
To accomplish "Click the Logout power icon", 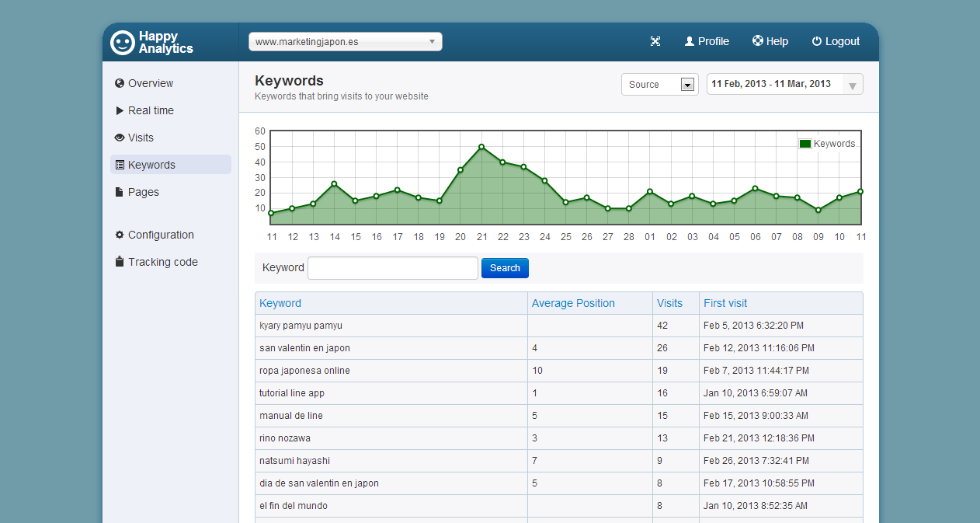I will pos(816,42).
